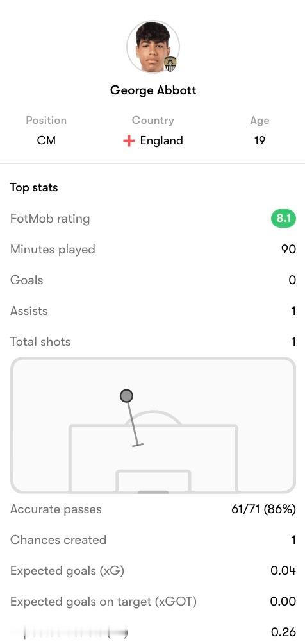
Task: Click the shot end marker inside the penalty box
Action: (138, 445)
